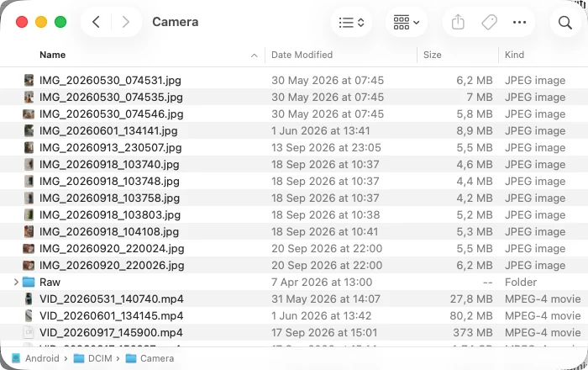Click the 80,2 MB size value
Screen dimensions: 588x370
pos(471,316)
